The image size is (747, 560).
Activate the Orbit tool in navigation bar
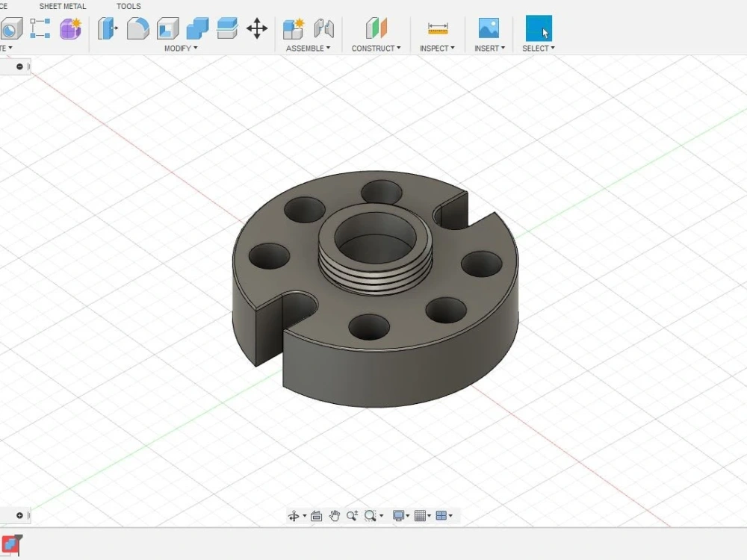(x=295, y=515)
